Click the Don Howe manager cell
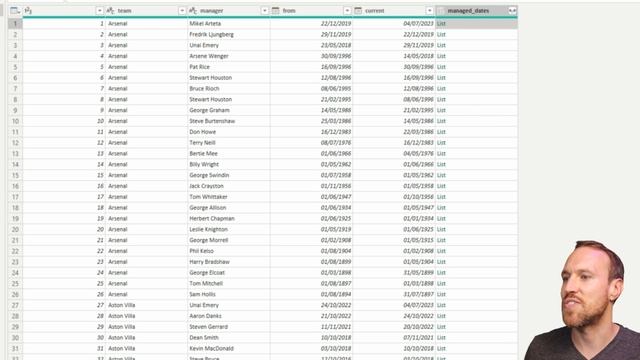This screenshot has width=640, height=360. [229, 132]
